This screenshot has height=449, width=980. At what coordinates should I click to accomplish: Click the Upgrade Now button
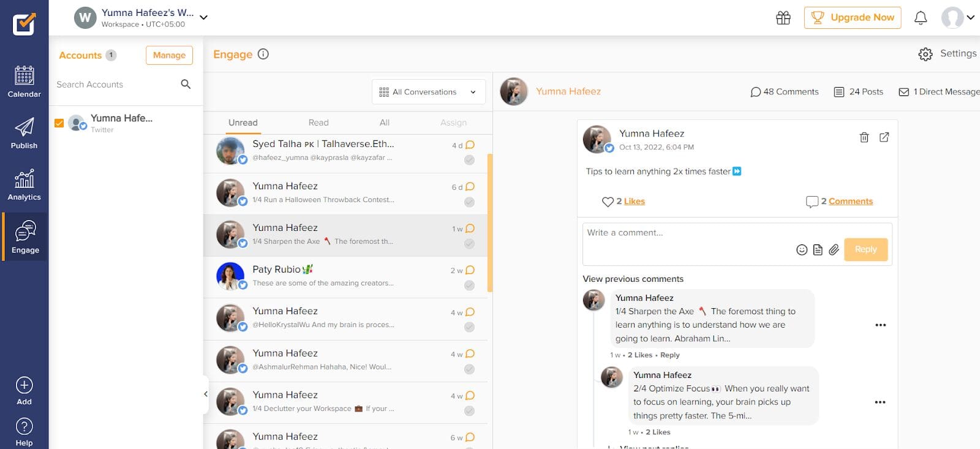point(852,18)
